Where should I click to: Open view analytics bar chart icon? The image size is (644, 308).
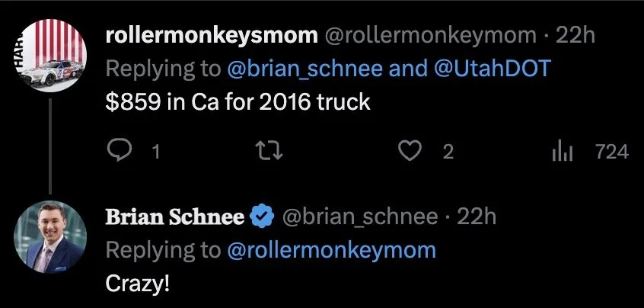[x=561, y=152]
